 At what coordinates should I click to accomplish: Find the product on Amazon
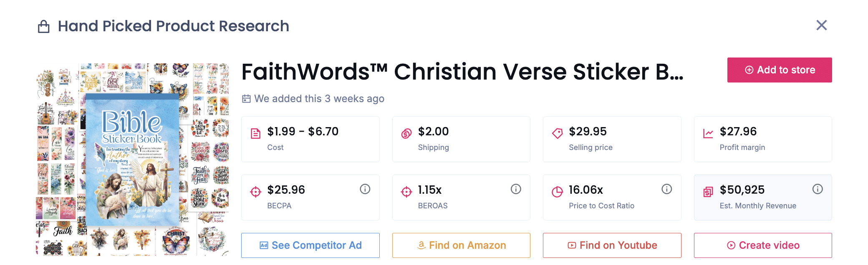pyautogui.click(x=461, y=245)
